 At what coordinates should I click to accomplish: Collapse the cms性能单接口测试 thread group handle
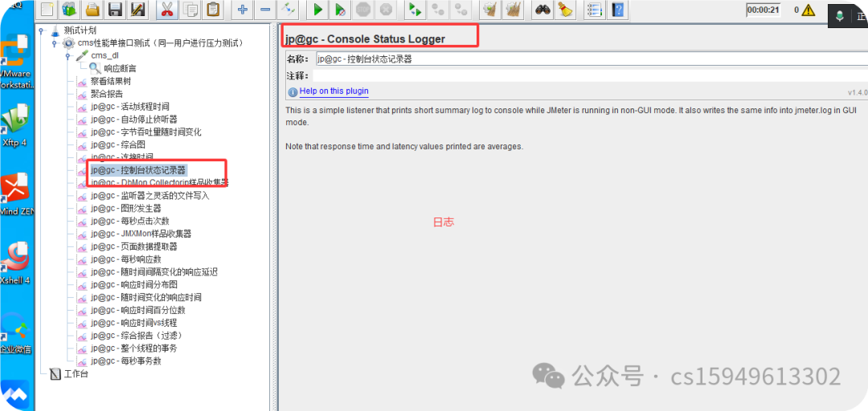pos(55,43)
